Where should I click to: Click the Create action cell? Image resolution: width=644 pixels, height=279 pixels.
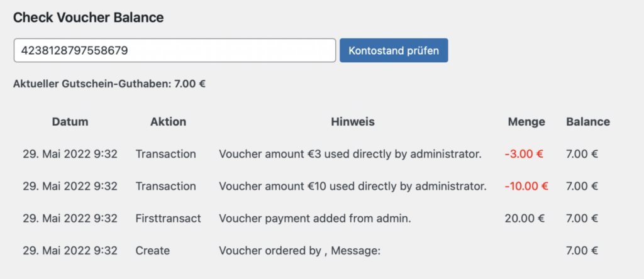(x=153, y=250)
